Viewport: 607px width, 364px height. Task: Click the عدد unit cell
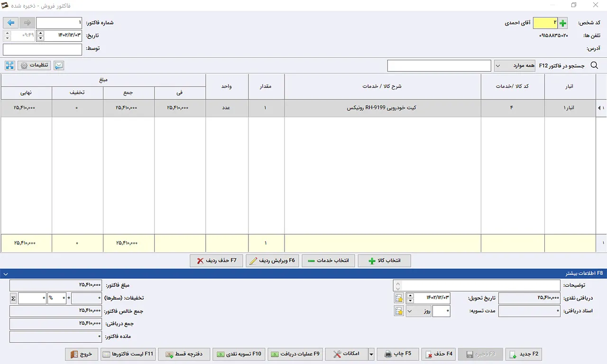click(x=227, y=108)
